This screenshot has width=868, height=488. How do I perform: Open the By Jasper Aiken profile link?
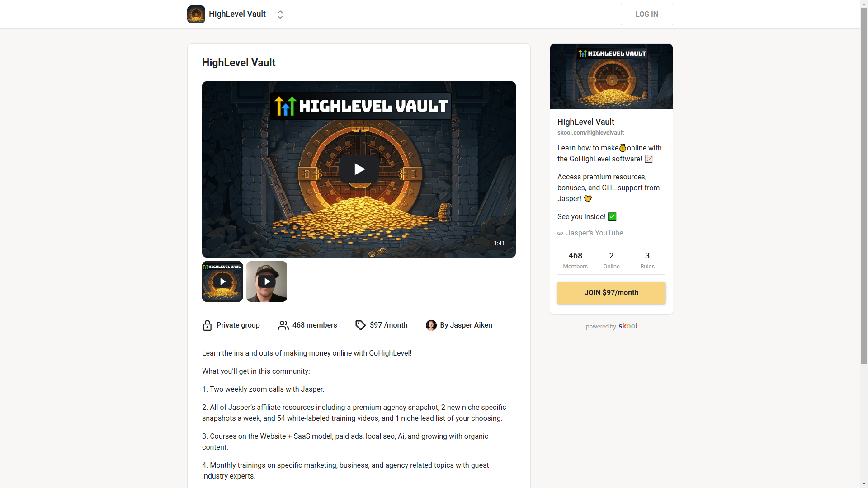tap(466, 325)
